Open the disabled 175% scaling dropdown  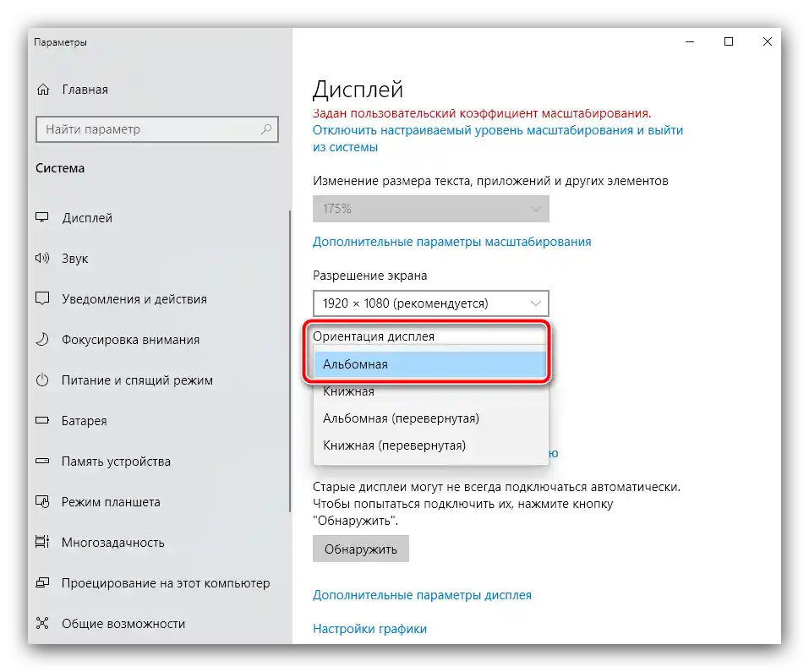tap(430, 208)
